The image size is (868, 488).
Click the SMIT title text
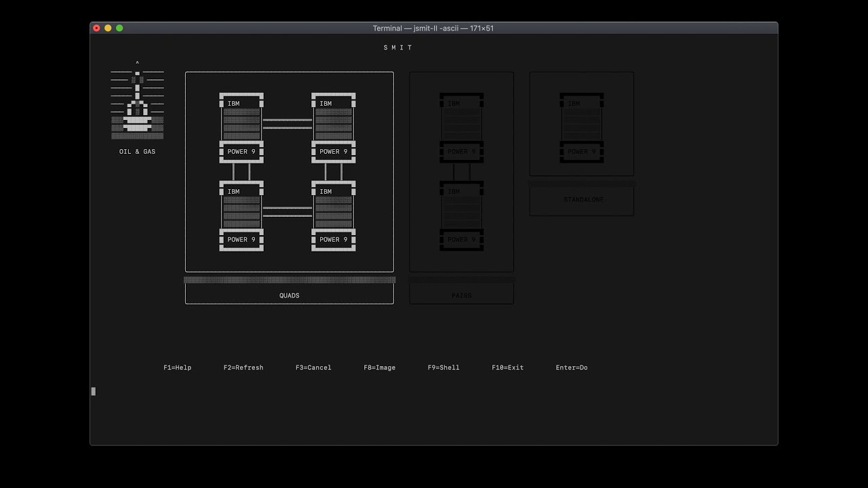pyautogui.click(x=398, y=47)
